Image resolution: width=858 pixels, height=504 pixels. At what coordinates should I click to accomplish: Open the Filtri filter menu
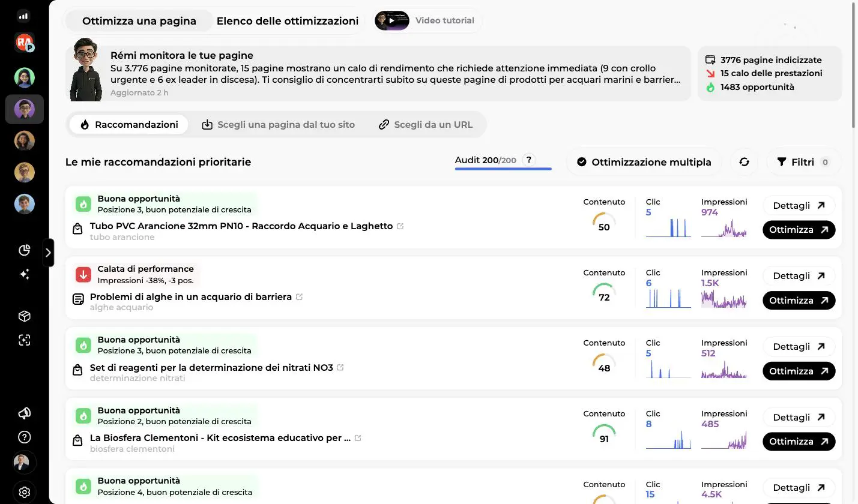tap(803, 162)
